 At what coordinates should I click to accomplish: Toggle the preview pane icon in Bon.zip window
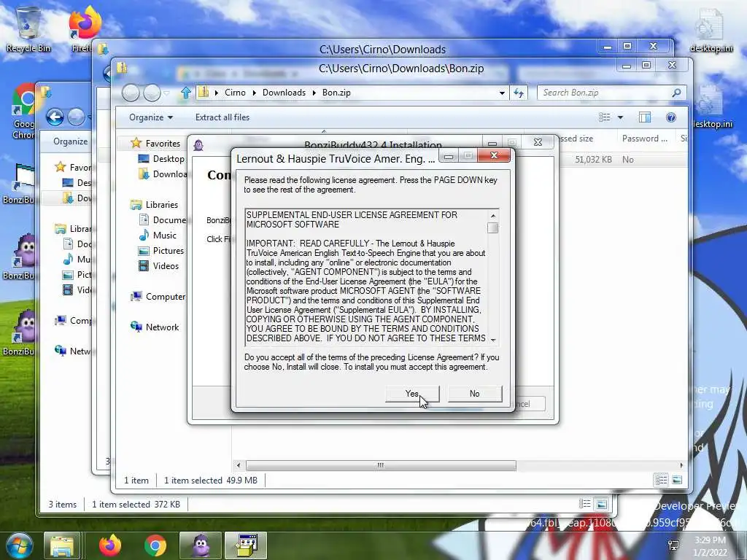pos(645,117)
